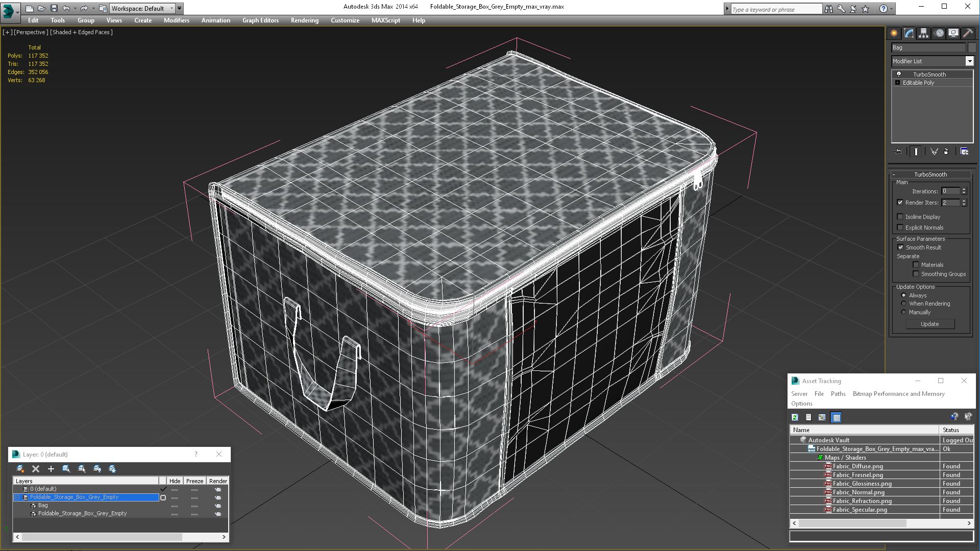The height and width of the screenshot is (551, 980).
Task: Click the Shaded viewport label
Action: pos(81,32)
